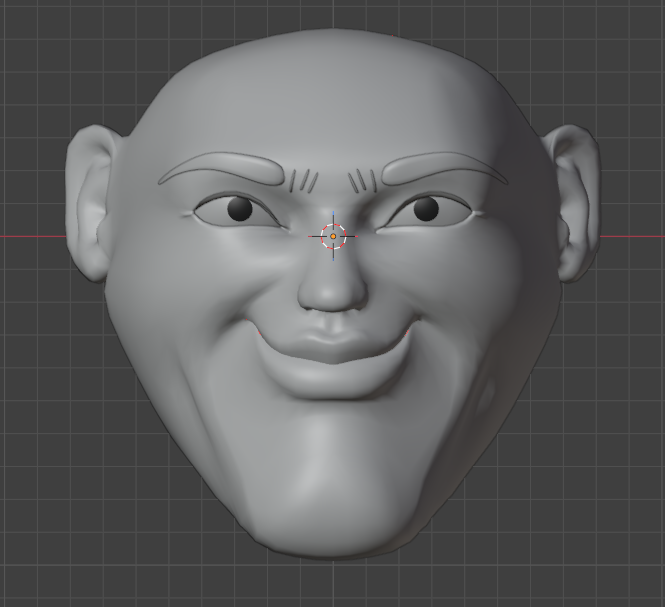The image size is (665, 607).
Task: Click the ear on the screen-left side of the head
Action: [90, 203]
